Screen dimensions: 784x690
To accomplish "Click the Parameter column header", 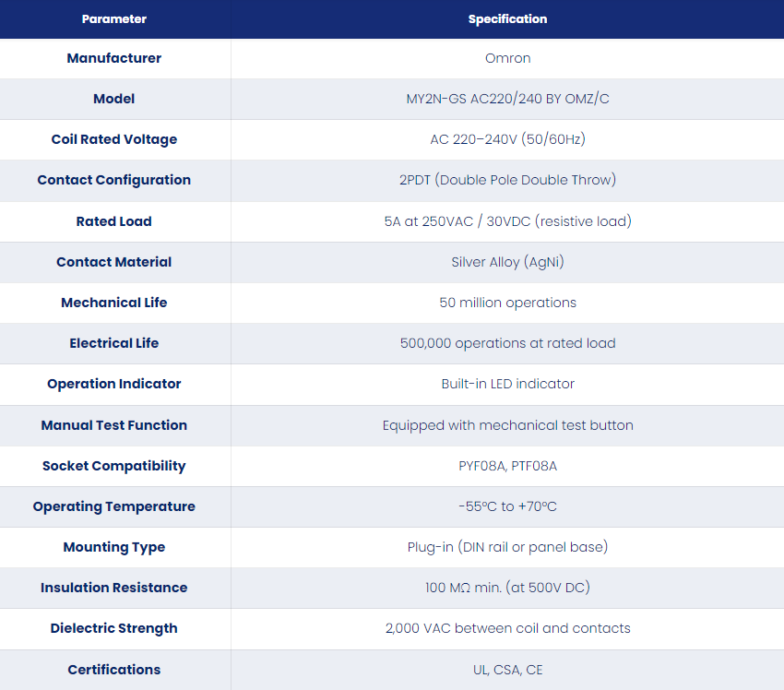I will 114,19.
